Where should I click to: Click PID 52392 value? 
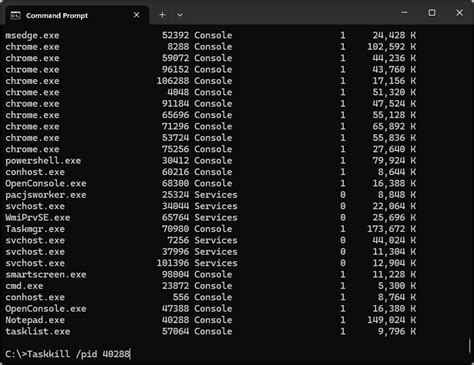click(x=175, y=35)
